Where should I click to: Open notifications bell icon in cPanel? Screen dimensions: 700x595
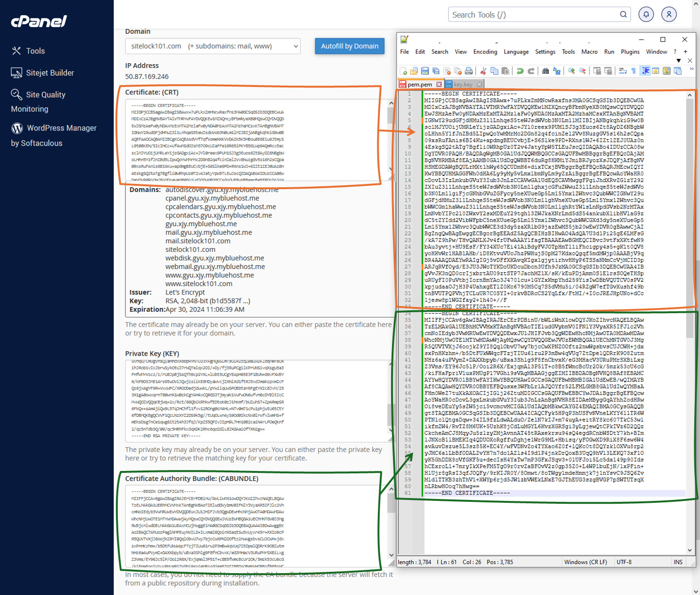click(x=646, y=14)
